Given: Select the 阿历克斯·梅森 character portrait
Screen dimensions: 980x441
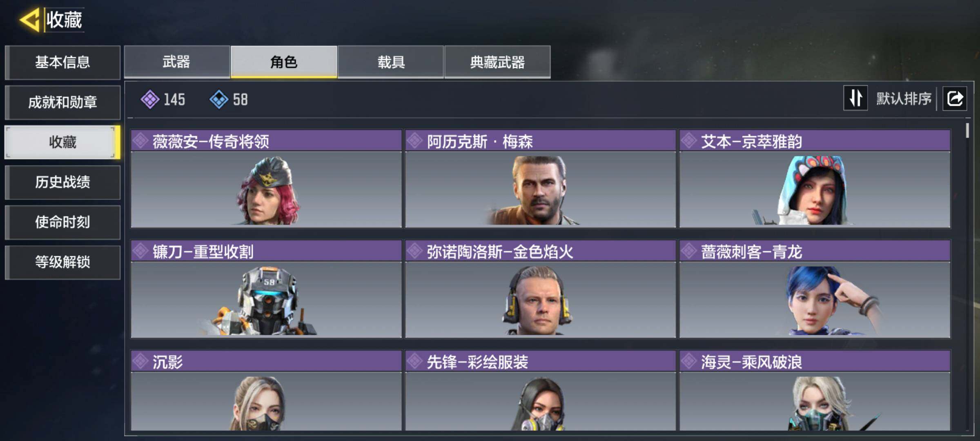Looking at the screenshot, I should (x=541, y=189).
